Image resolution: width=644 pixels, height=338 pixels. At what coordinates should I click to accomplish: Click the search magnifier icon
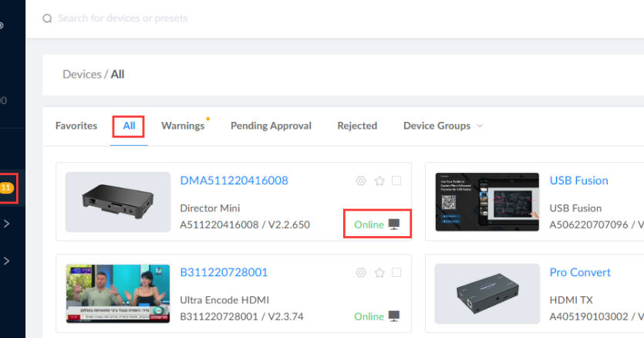(47, 19)
